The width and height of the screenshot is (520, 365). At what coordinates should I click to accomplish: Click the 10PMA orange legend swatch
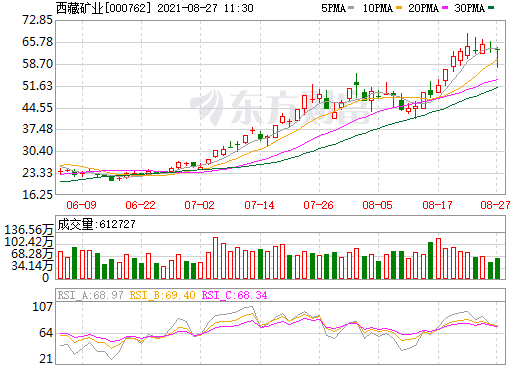(x=399, y=8)
